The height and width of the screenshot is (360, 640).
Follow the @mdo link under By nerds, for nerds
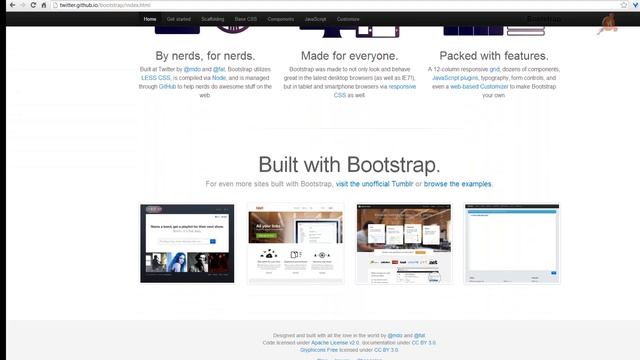[x=192, y=69]
